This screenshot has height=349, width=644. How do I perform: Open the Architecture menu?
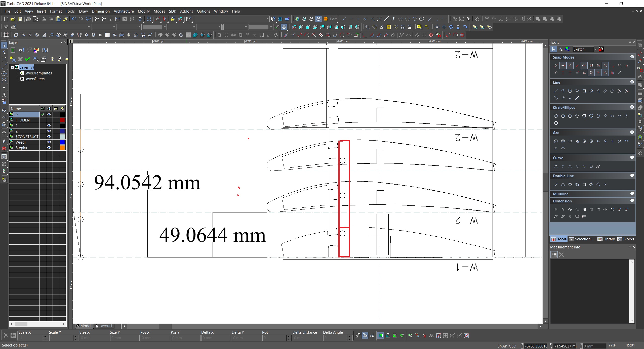coord(124,11)
